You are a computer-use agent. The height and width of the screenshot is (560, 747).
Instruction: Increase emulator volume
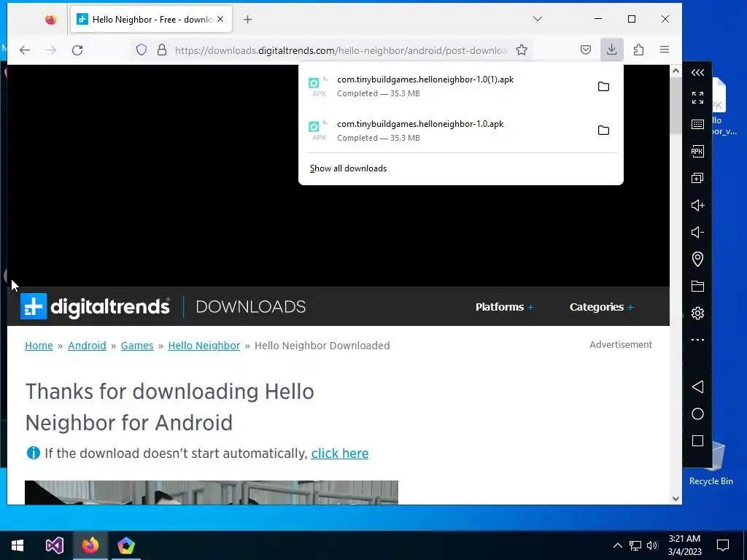tap(697, 205)
